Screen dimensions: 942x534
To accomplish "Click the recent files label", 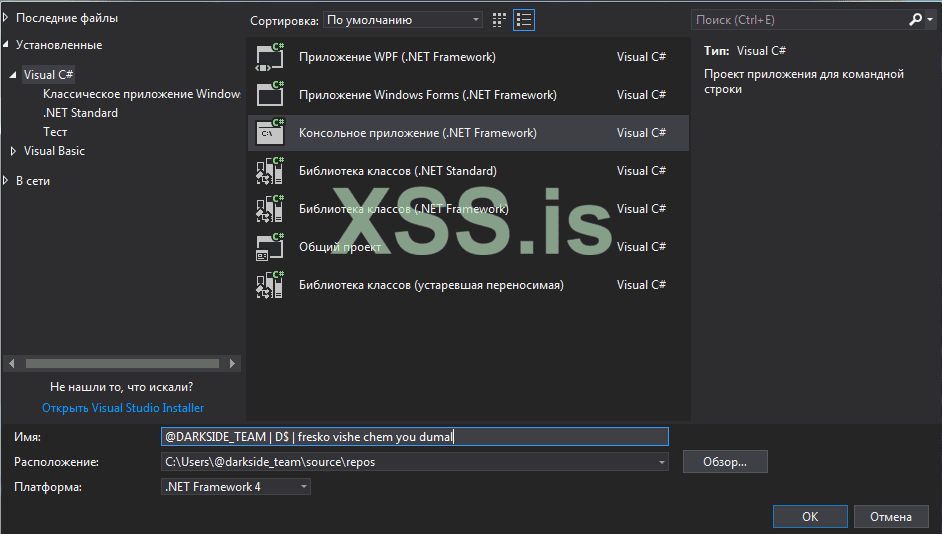I will click(67, 18).
